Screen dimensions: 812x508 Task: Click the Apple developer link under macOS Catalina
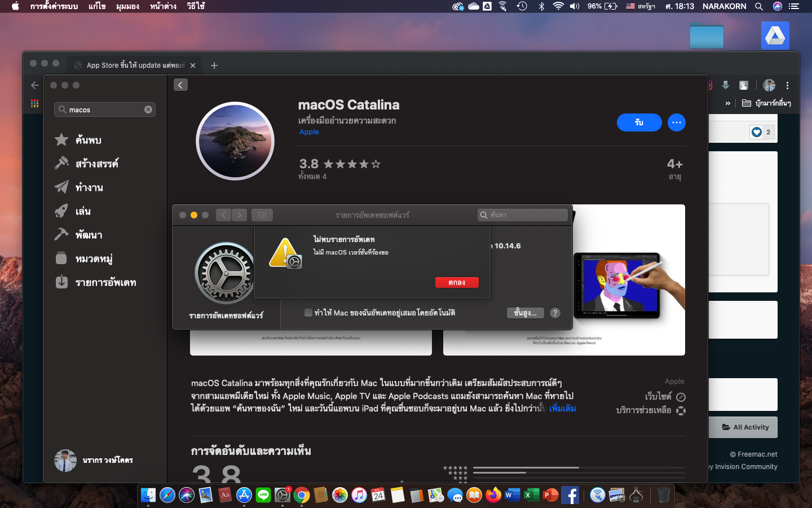[x=309, y=132]
